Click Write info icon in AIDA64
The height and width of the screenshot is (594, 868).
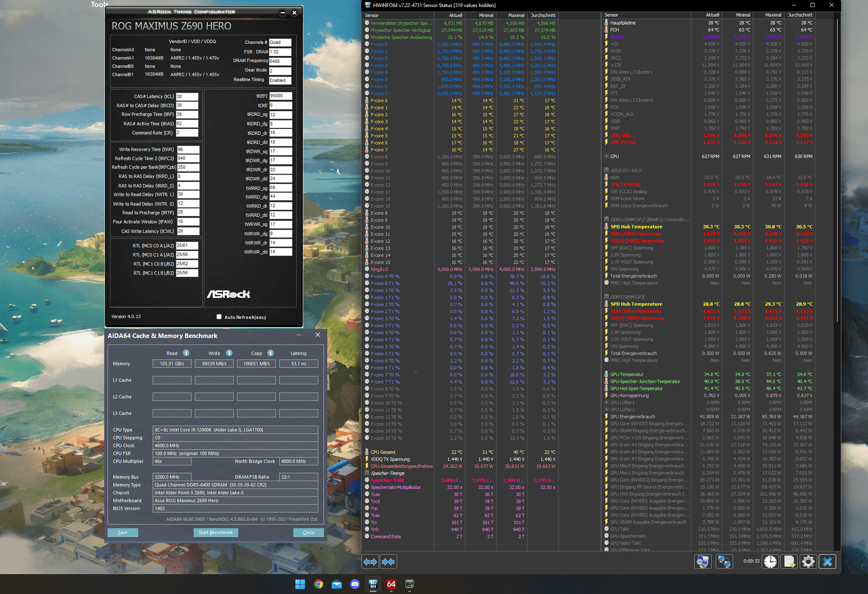[229, 353]
